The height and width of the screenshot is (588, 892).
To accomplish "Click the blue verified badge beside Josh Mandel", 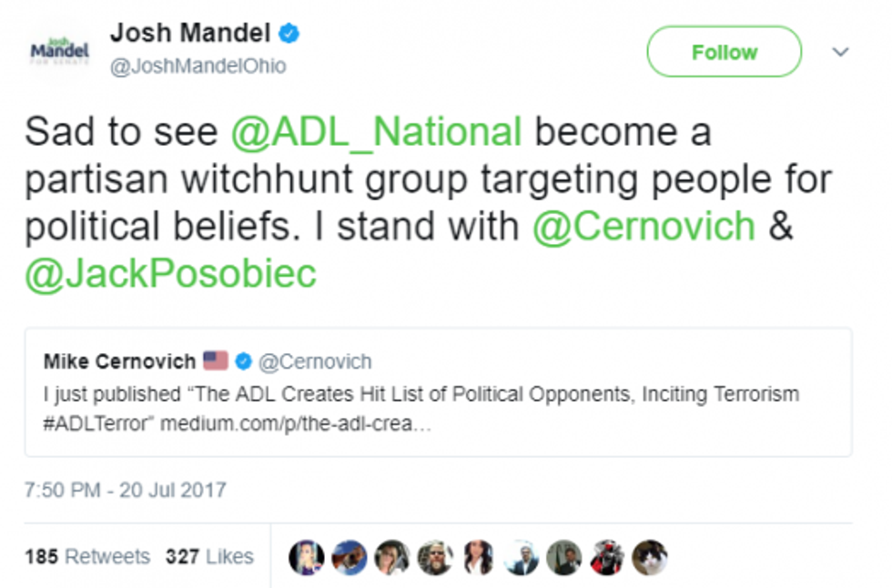I will (x=289, y=35).
